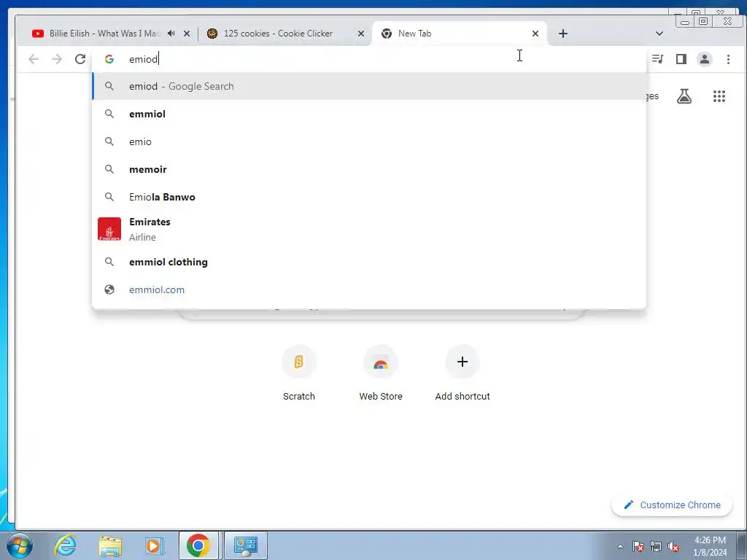Open the Chrome three-dot menu

728,59
